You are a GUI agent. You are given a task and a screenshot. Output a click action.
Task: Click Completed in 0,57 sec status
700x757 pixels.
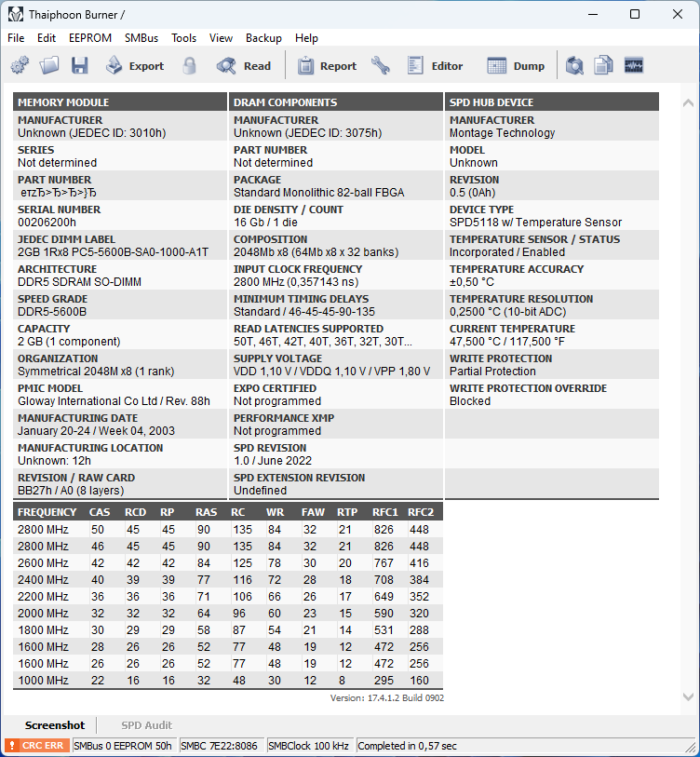[x=407, y=746]
